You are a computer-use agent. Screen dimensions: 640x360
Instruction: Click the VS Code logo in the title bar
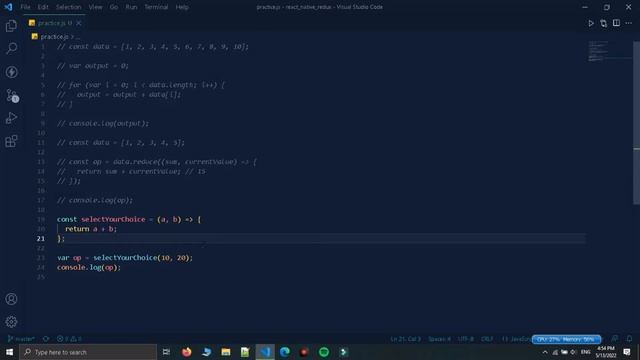pyautogui.click(x=8, y=7)
